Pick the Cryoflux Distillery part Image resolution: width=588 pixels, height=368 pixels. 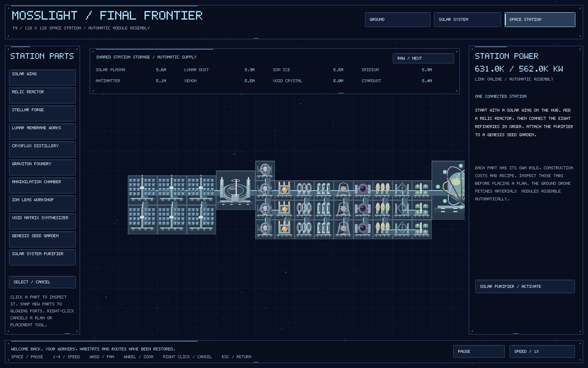42,149
